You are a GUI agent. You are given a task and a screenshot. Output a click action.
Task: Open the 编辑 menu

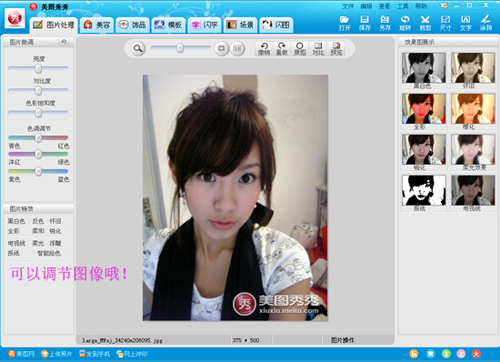click(366, 6)
